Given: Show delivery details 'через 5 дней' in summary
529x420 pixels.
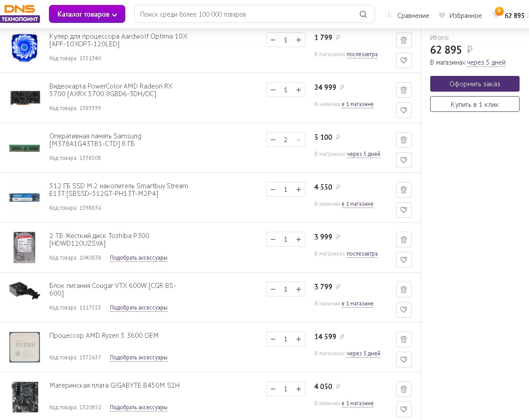Looking at the screenshot, I should pyautogui.click(x=486, y=62).
